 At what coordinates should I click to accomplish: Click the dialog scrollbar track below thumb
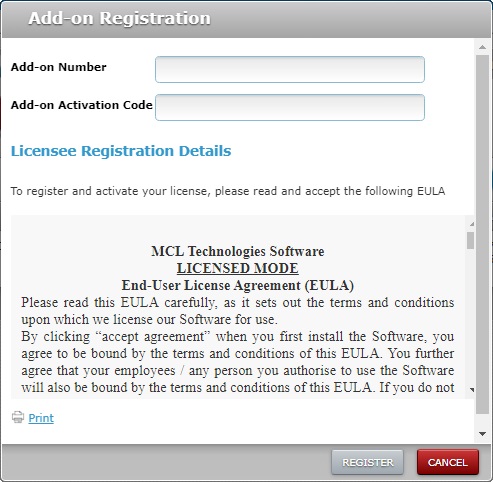pyautogui.click(x=482, y=421)
